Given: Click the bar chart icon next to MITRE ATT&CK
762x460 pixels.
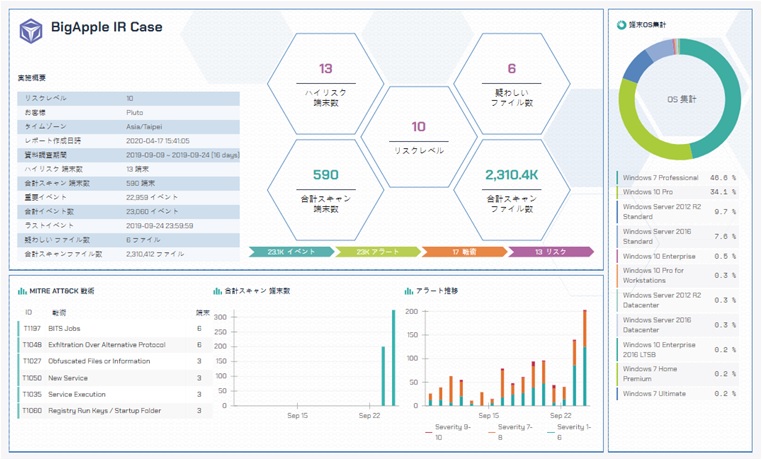Looking at the screenshot, I should (22, 291).
